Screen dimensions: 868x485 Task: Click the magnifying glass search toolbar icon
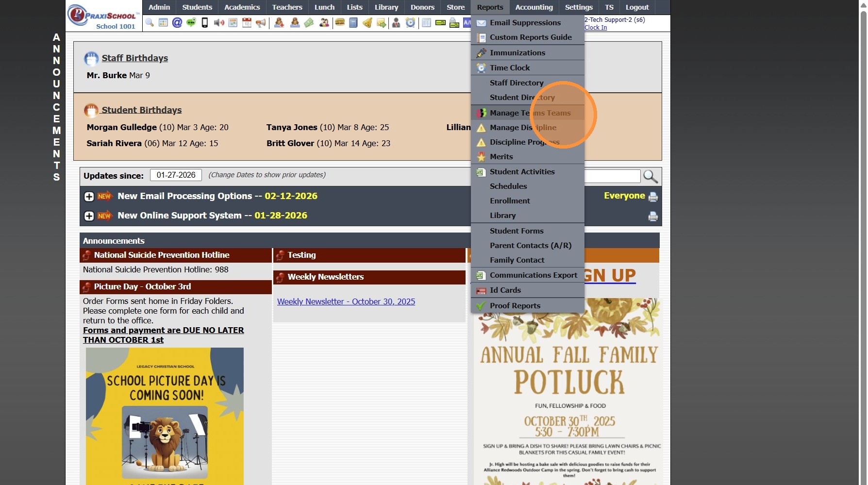tap(150, 23)
